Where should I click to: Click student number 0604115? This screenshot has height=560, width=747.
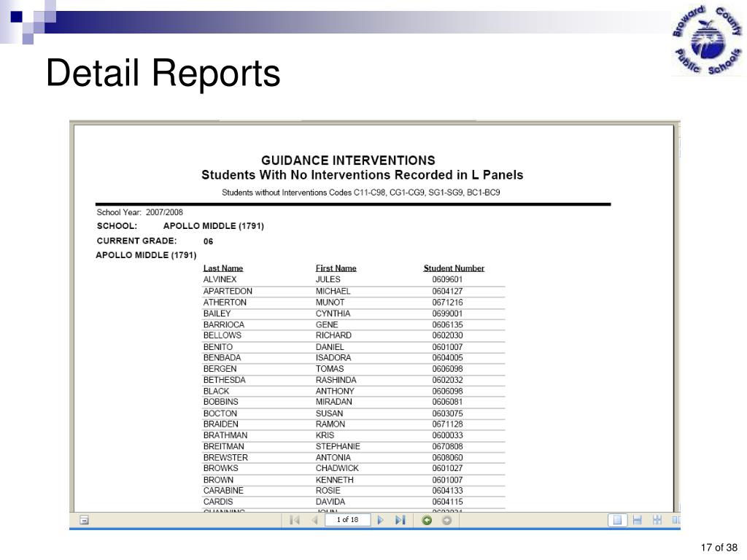(x=447, y=502)
